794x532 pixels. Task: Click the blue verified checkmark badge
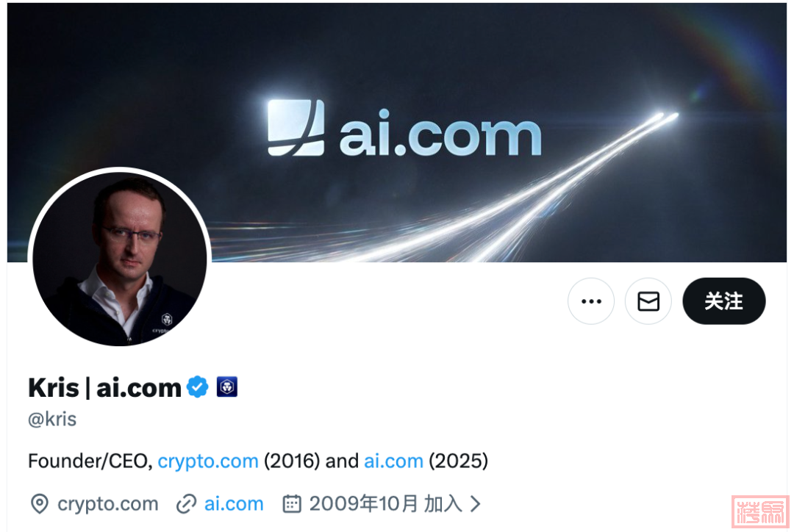click(x=198, y=387)
